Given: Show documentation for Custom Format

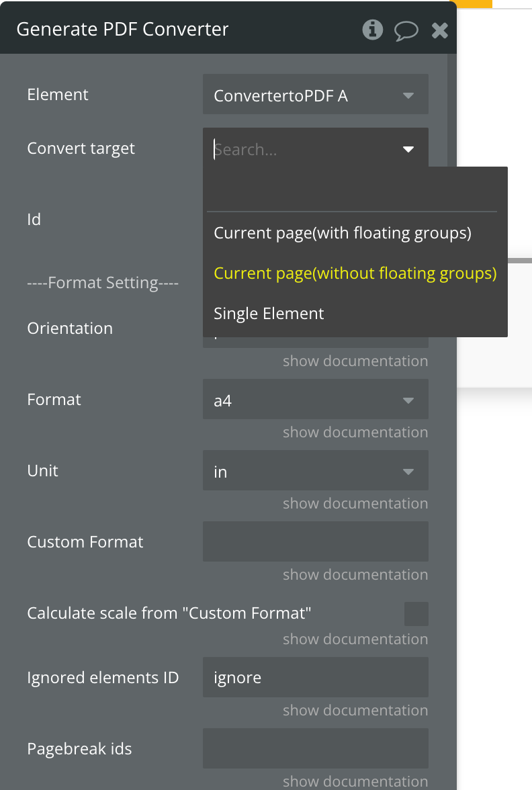Looking at the screenshot, I should pyautogui.click(x=355, y=574).
